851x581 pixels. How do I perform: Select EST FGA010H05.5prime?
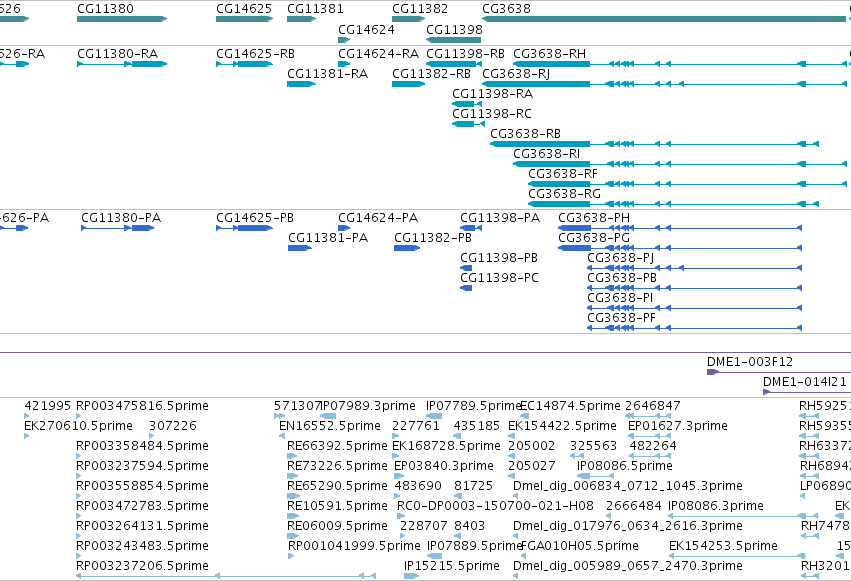pyautogui.click(x=523, y=556)
